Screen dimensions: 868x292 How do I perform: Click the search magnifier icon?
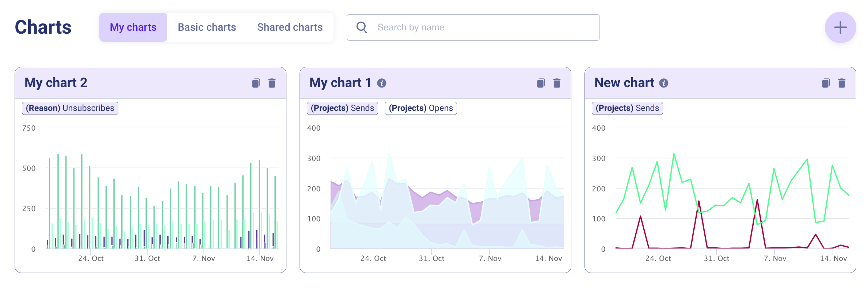pyautogui.click(x=362, y=27)
